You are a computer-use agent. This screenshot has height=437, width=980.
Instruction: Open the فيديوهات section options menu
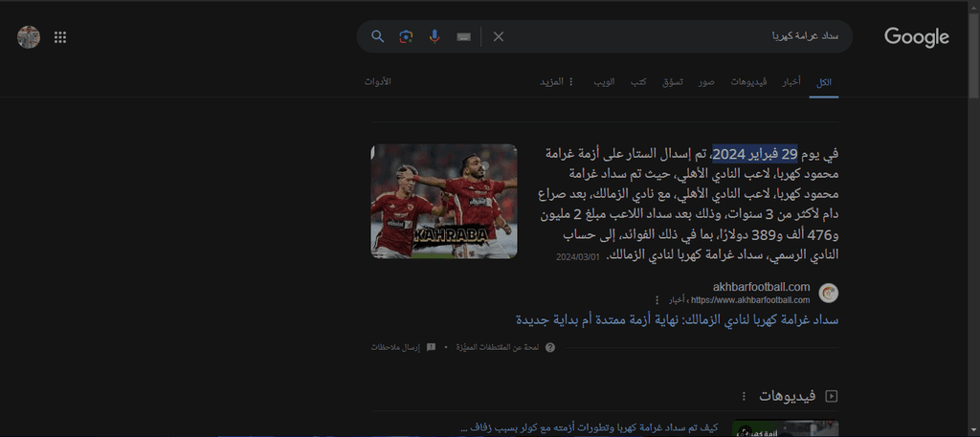[x=744, y=397]
